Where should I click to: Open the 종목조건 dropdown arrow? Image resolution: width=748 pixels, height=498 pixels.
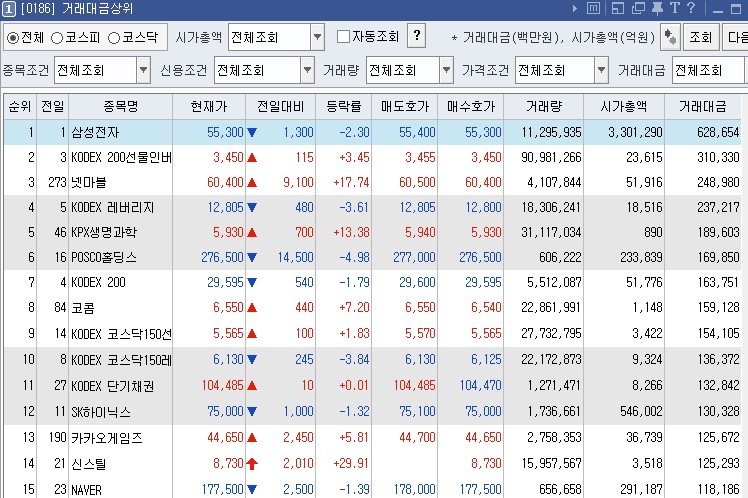click(x=143, y=70)
